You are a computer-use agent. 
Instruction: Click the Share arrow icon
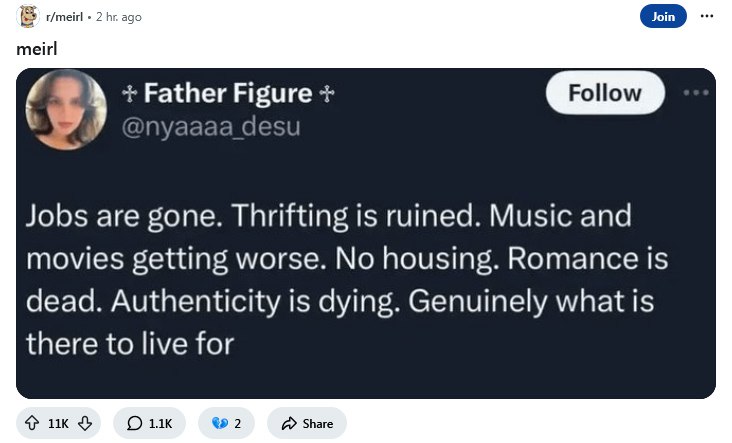coord(289,423)
